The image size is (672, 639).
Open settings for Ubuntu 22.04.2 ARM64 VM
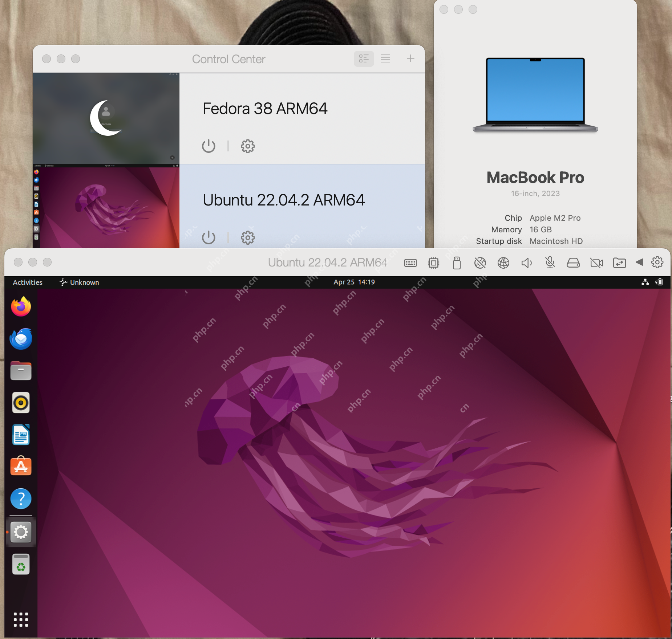coord(247,237)
